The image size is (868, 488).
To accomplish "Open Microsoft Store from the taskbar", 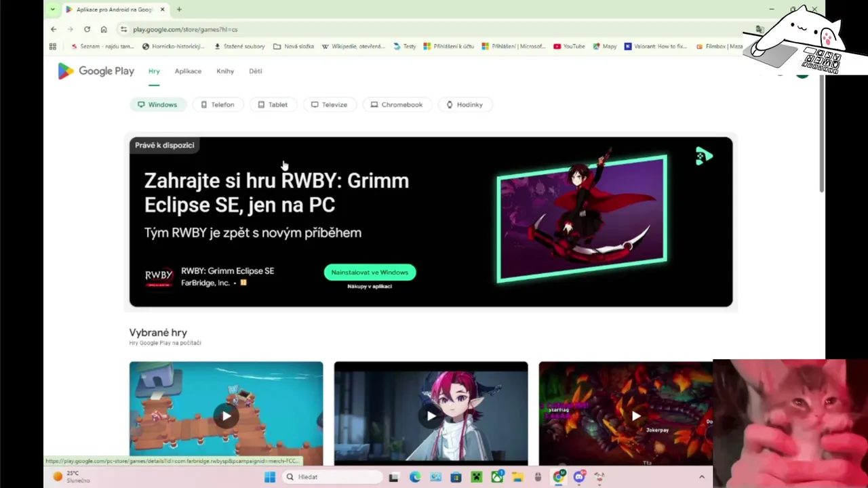I will [456, 477].
